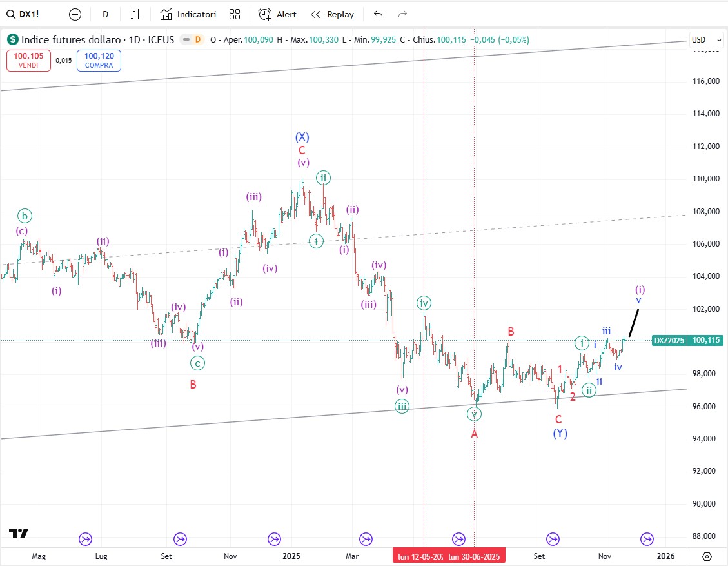The image size is (728, 566).
Task: Click the green dollar symbol logo icon
Action: [13, 40]
